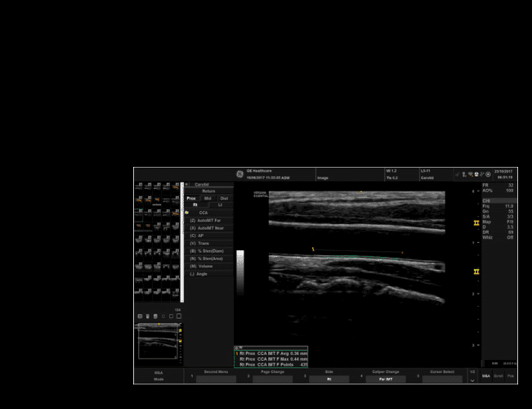
Task: Select the Prox segment option
Action: pyautogui.click(x=191, y=198)
